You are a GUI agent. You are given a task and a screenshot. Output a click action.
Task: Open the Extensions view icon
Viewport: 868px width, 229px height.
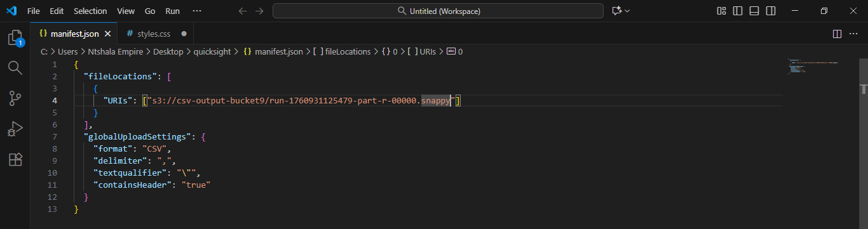pyautogui.click(x=15, y=159)
